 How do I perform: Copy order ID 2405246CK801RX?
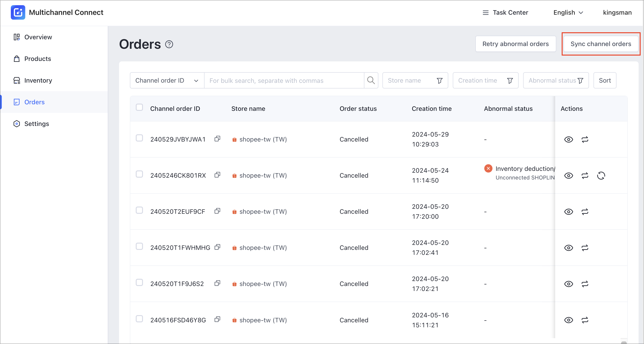218,175
